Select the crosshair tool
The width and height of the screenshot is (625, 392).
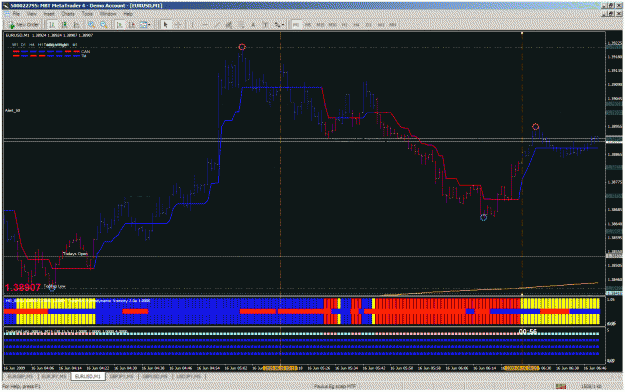(x=178, y=25)
